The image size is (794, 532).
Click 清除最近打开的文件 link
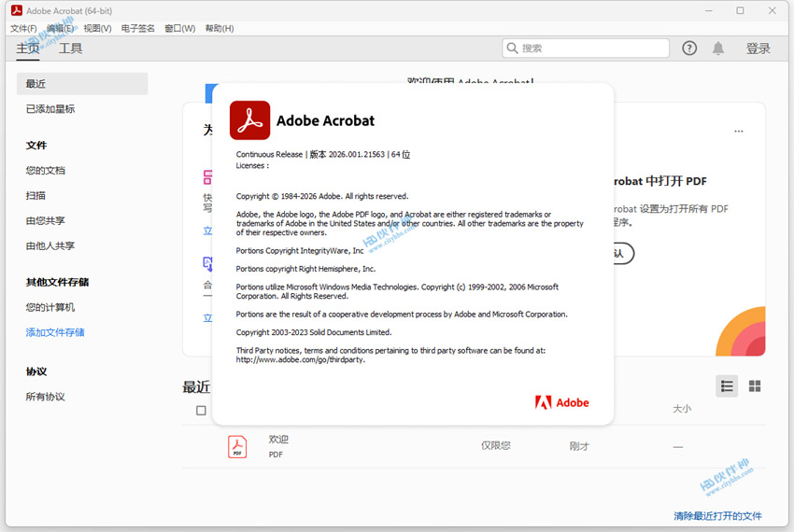717,516
